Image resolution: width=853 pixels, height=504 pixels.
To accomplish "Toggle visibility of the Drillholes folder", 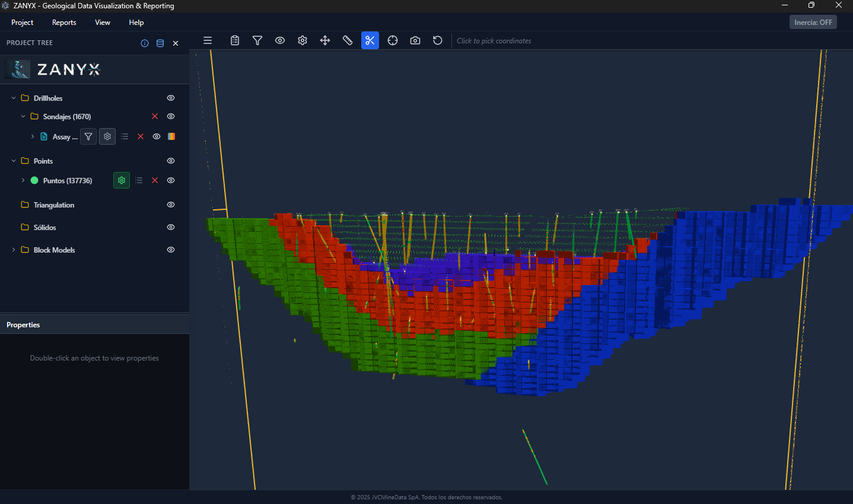I will coord(170,98).
